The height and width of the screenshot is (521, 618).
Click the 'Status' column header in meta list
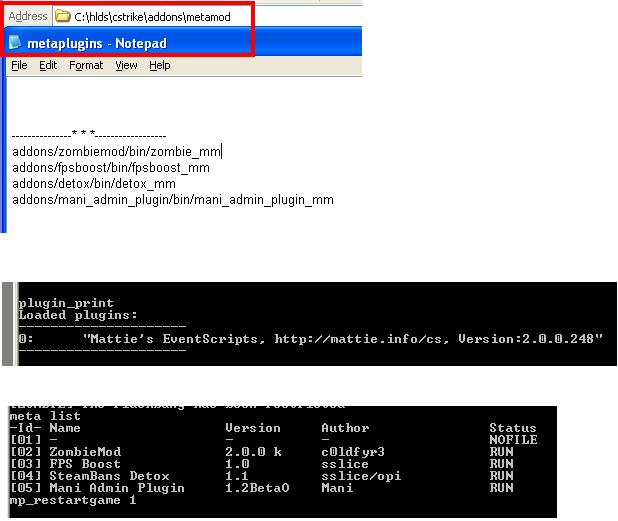click(513, 428)
